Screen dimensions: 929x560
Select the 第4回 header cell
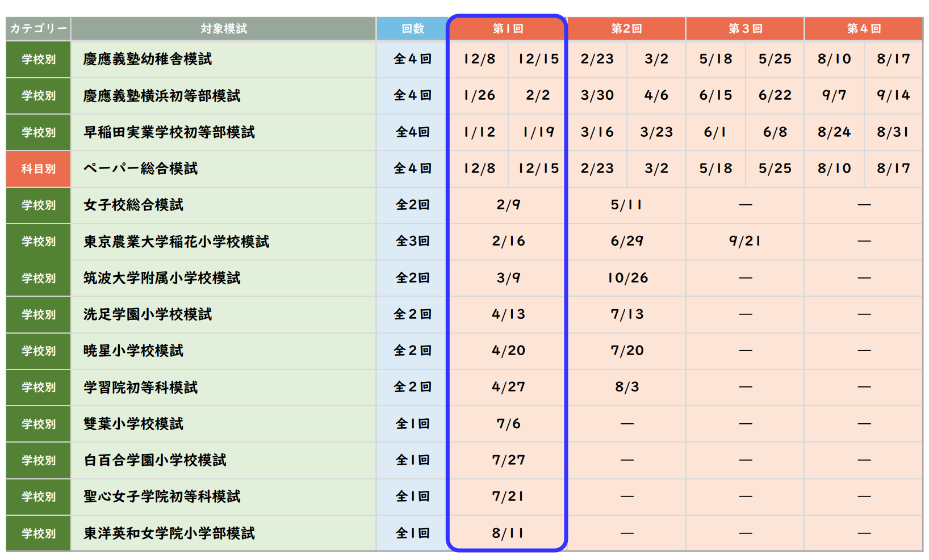(x=864, y=28)
